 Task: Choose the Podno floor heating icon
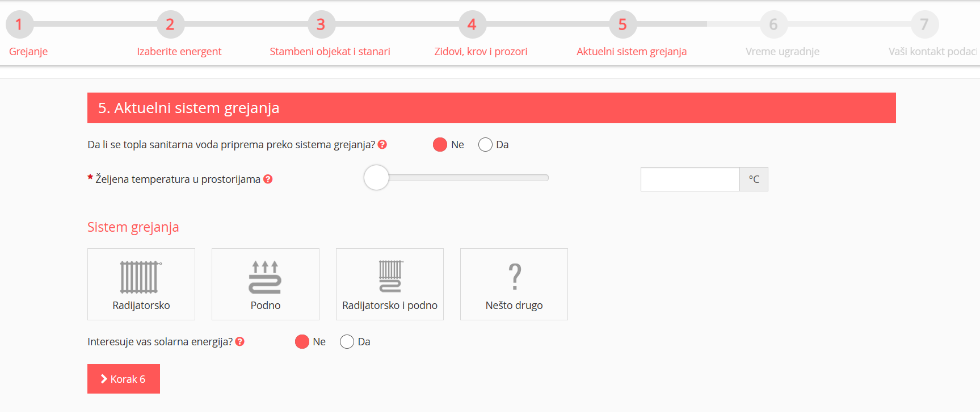click(265, 277)
